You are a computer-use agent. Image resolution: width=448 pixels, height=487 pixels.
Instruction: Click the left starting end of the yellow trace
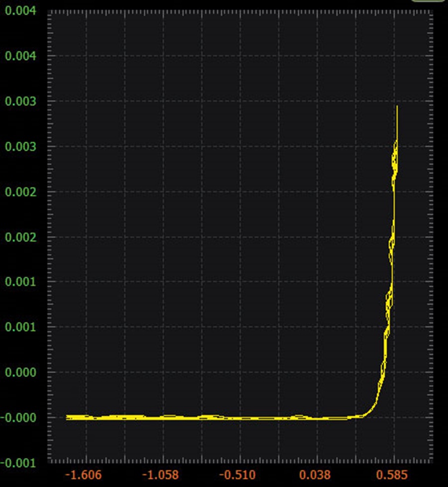point(67,417)
